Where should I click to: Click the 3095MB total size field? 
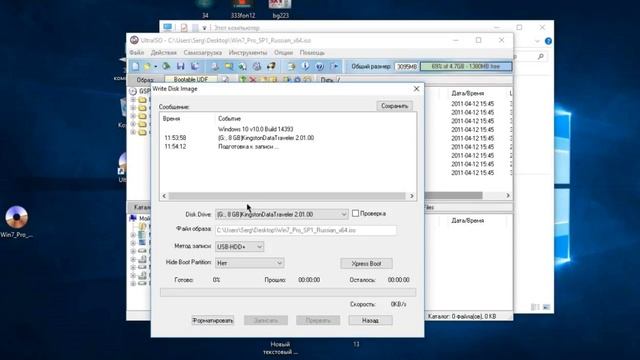(x=407, y=67)
